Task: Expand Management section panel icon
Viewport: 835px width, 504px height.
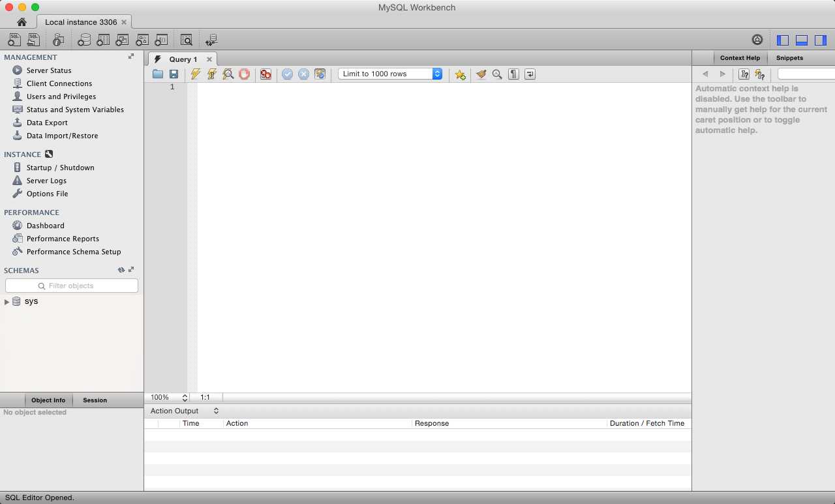Action: [x=131, y=57]
